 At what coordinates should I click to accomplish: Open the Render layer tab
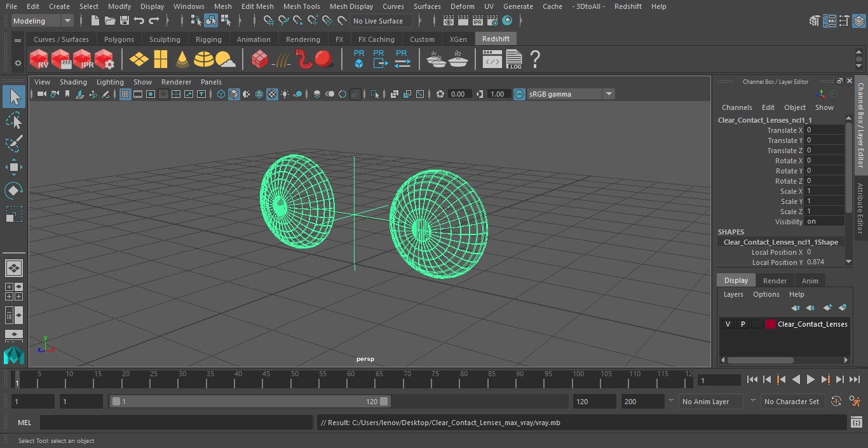[775, 281]
